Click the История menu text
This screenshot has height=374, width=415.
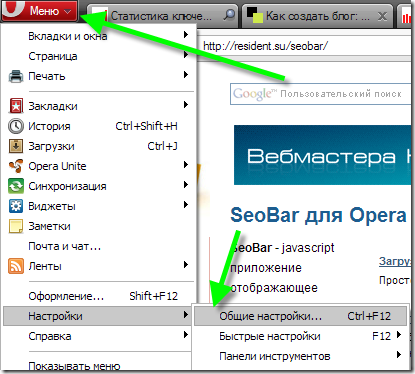(x=49, y=126)
